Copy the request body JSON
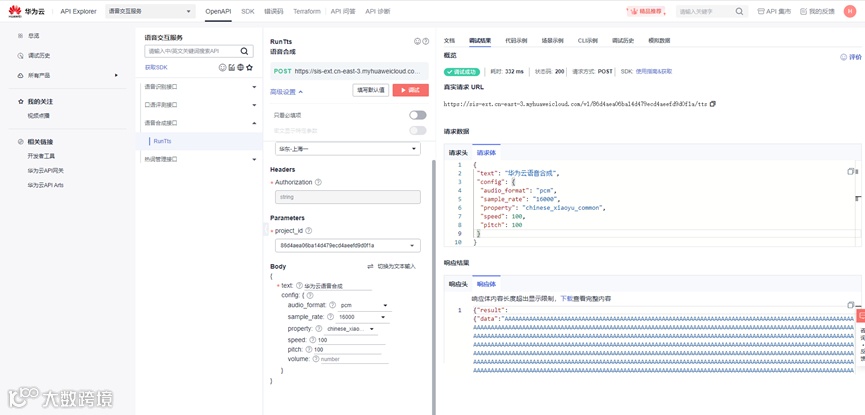 coord(851,172)
